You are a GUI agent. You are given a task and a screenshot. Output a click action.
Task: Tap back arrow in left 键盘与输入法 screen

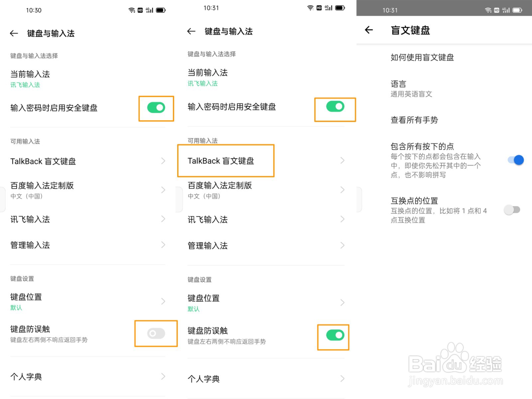(14, 33)
